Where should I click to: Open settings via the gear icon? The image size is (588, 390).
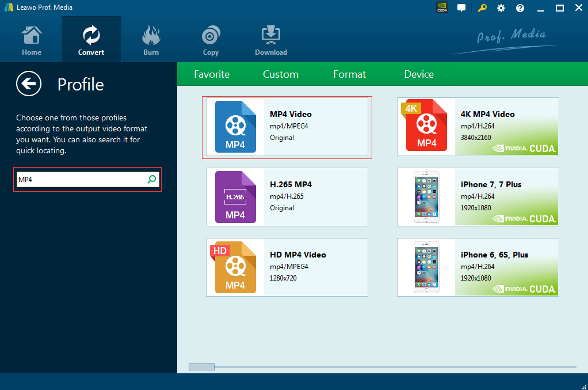(x=501, y=8)
